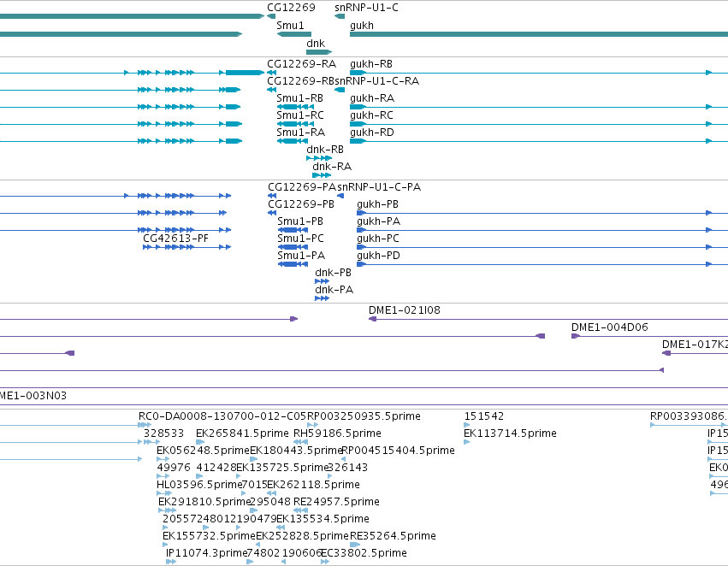Select the RE35264.5prime EST label
The width and height of the screenshot is (728, 566).
(393, 536)
